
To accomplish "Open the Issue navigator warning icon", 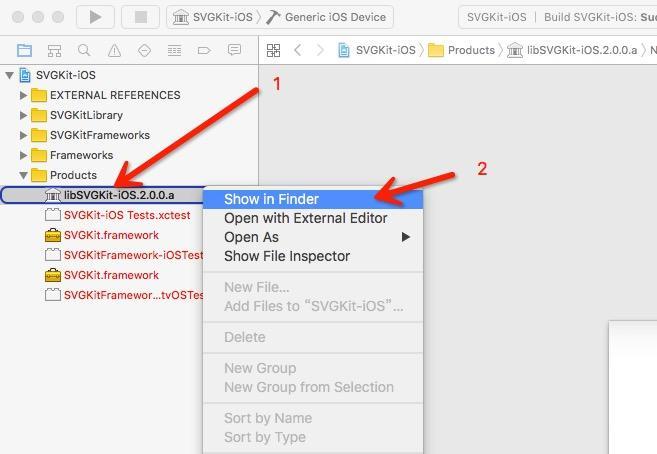I will click(x=114, y=50).
